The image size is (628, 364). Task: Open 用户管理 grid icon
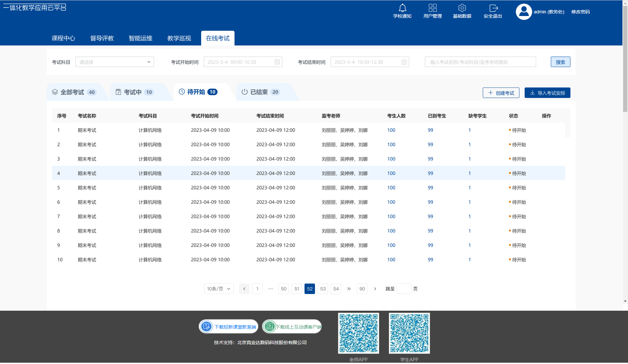pyautogui.click(x=432, y=8)
